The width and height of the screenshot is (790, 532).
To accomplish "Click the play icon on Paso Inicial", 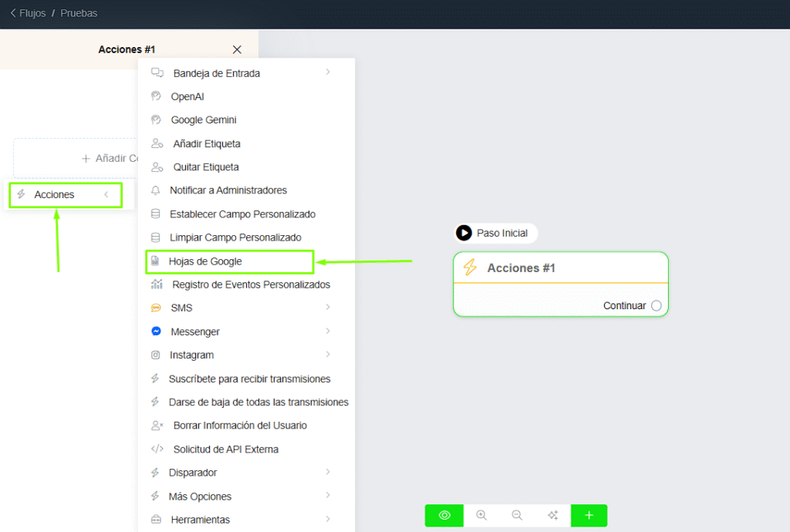I will (464, 233).
